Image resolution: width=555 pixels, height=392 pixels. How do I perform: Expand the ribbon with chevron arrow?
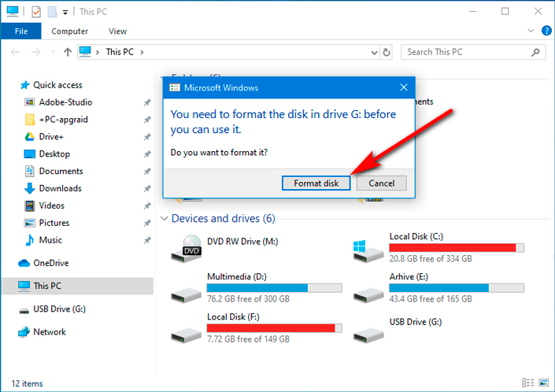click(x=531, y=31)
